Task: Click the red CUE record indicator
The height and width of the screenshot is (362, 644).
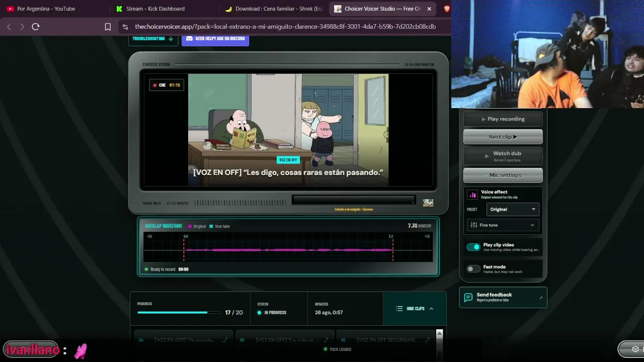Action: (x=154, y=85)
